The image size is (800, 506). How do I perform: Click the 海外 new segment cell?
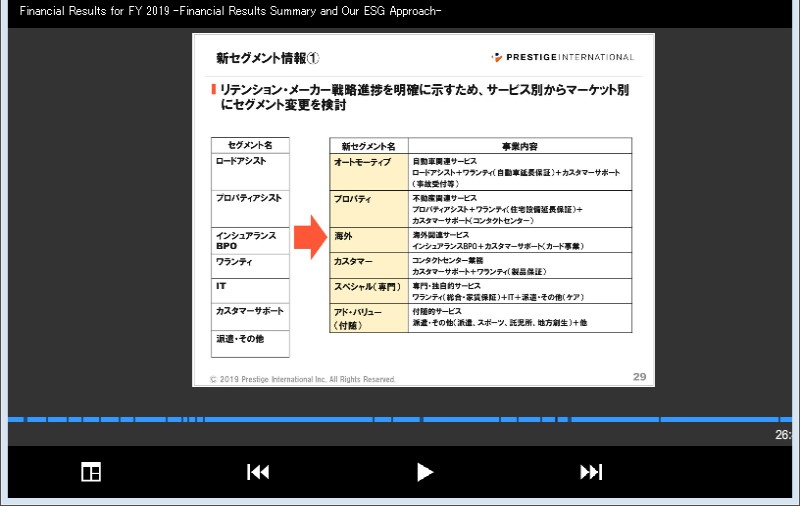pos(369,240)
